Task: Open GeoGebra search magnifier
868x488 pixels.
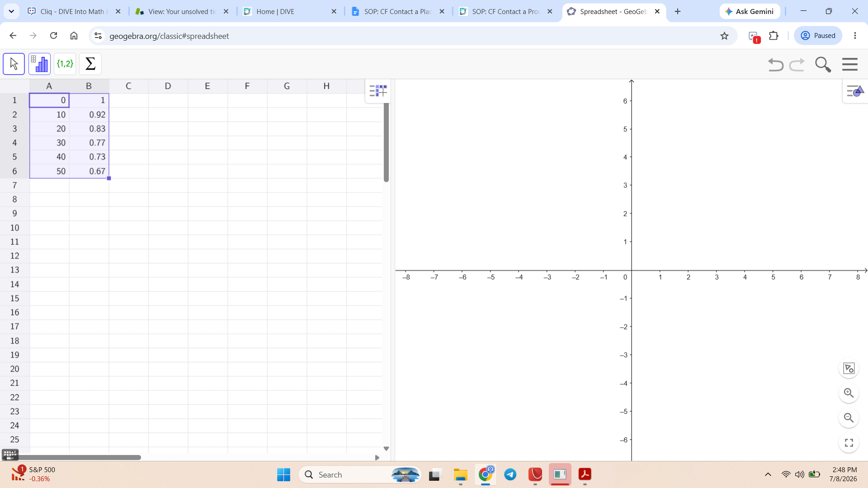Action: pyautogui.click(x=823, y=65)
